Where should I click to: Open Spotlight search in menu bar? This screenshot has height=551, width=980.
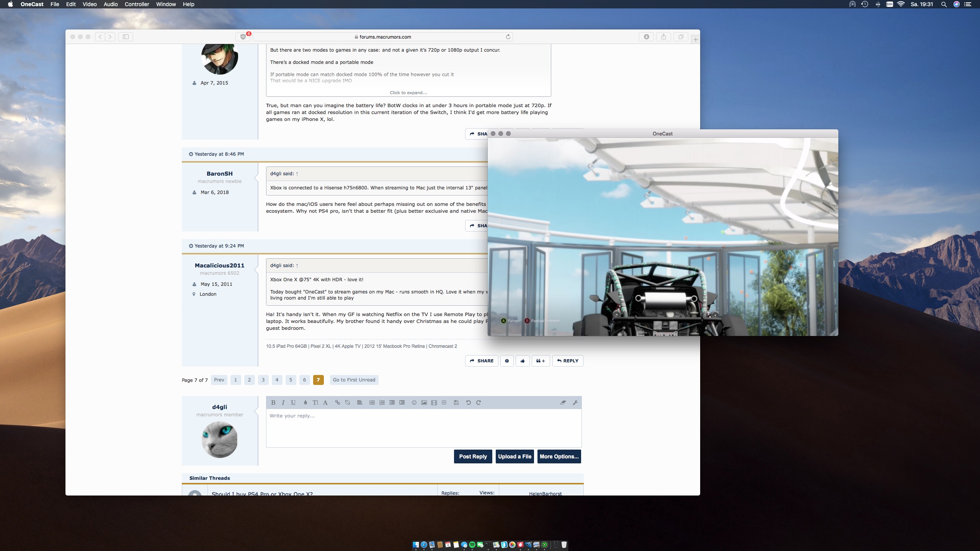point(944,4)
